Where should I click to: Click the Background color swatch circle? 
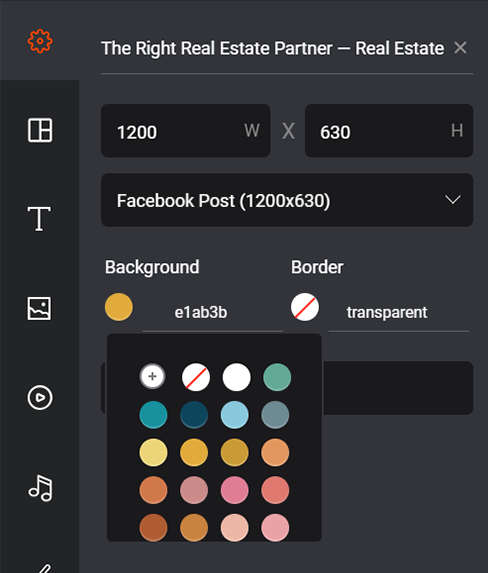click(x=119, y=307)
